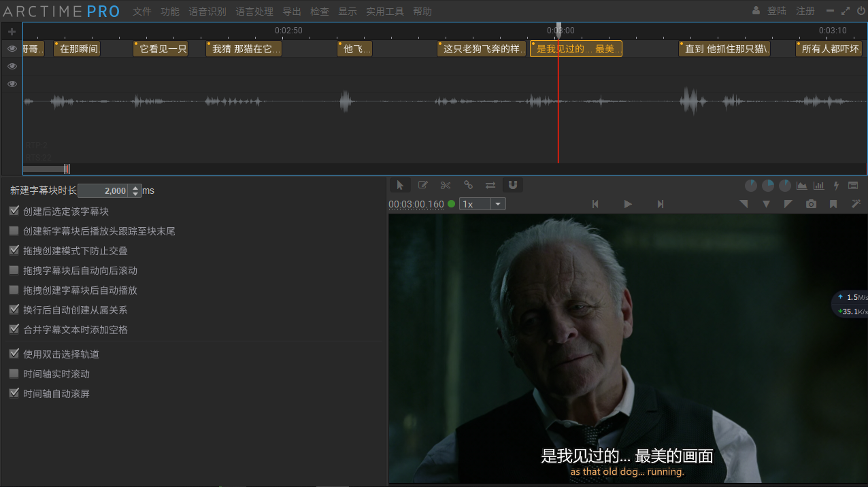Image resolution: width=868 pixels, height=487 pixels.
Task: Select subtitle block 我猜 那猫在它...
Action: [x=244, y=49]
